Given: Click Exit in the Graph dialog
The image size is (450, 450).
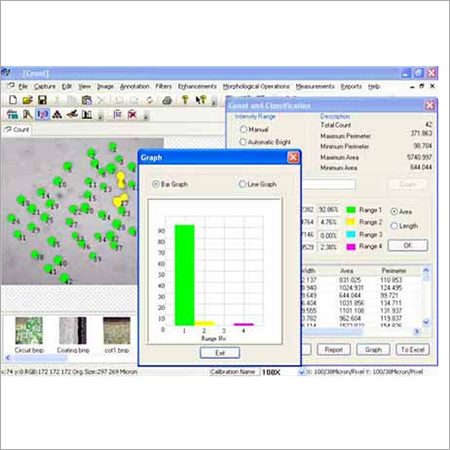Looking at the screenshot, I should [x=220, y=353].
